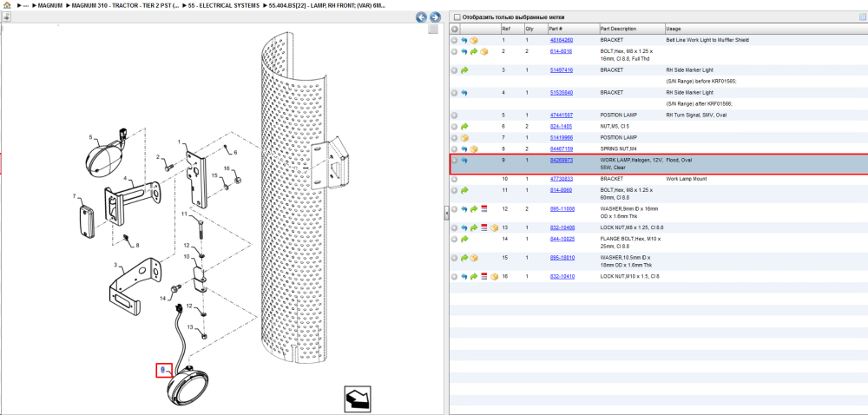Click the panel icon right of Usage header
This screenshot has height=415, width=868.
click(863, 17)
